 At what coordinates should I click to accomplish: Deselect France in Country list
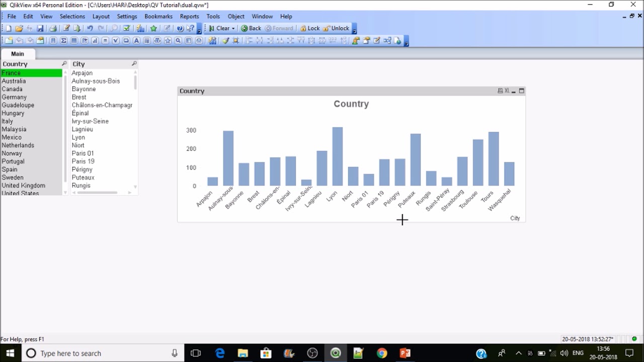click(31, 73)
